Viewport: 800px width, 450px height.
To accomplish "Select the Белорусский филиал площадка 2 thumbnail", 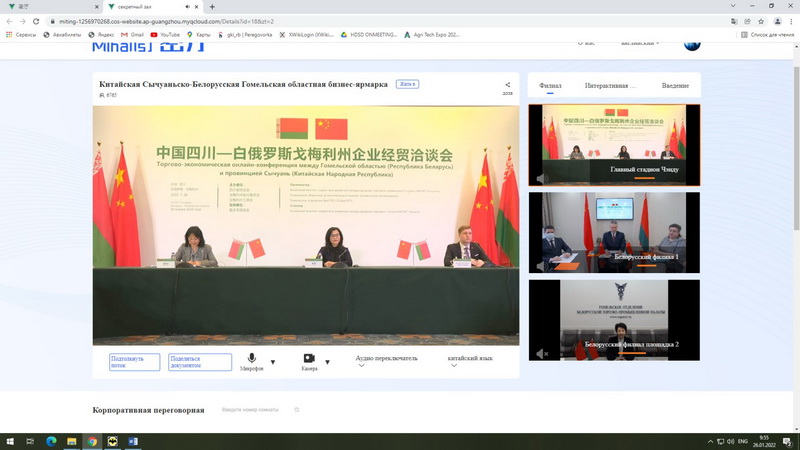I will point(614,320).
